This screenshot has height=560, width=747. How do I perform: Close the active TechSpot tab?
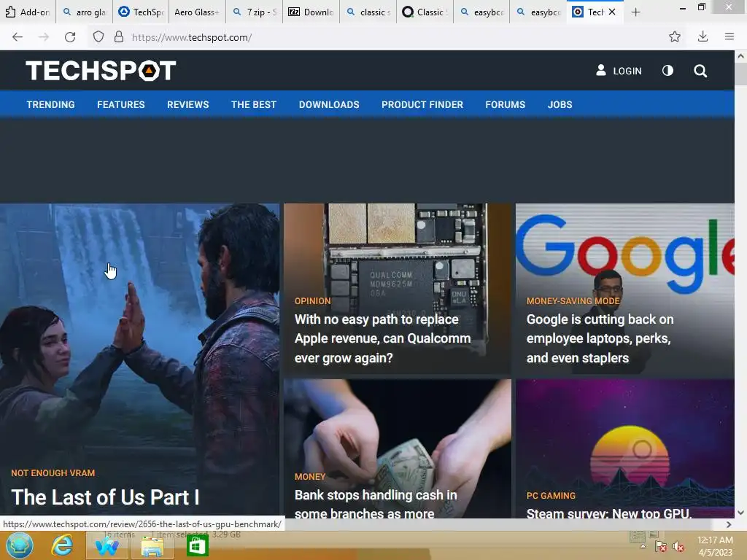point(612,12)
